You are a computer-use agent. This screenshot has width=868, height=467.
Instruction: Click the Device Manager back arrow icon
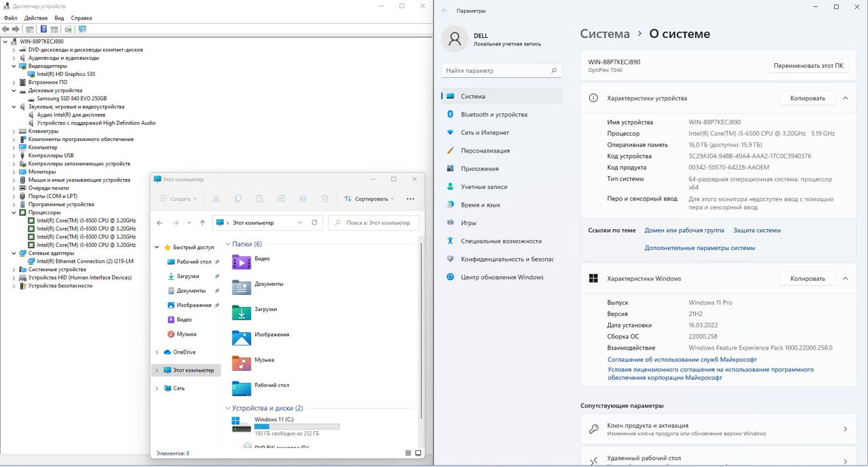(5, 29)
